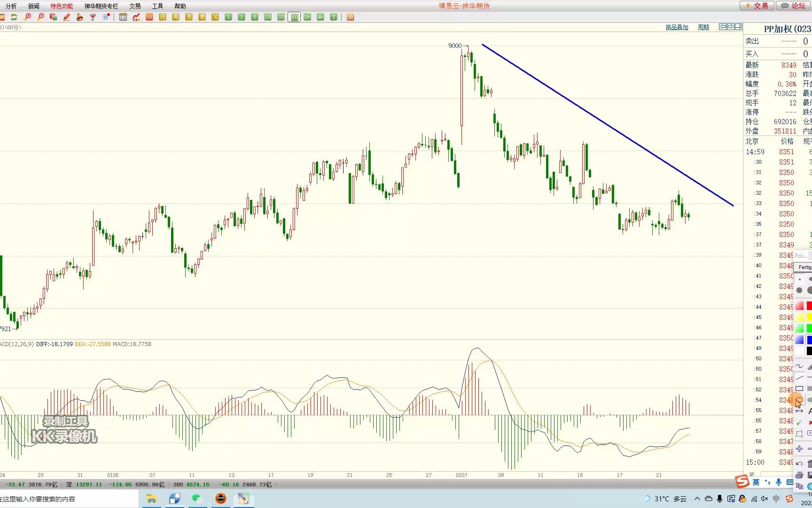Show hidden system tray icons chevron
Image resolution: width=812 pixels, height=508 pixels.
(x=697, y=499)
